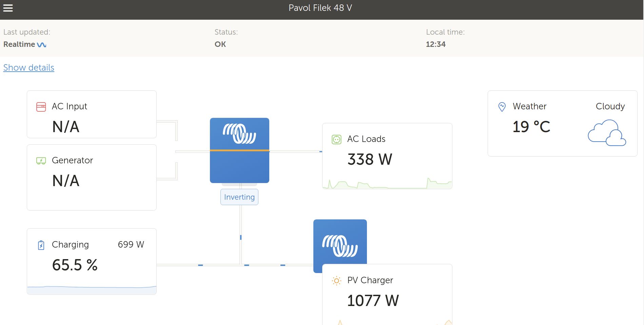The width and height of the screenshot is (644, 325).
Task: Click the battery charging icon
Action: [x=41, y=245]
